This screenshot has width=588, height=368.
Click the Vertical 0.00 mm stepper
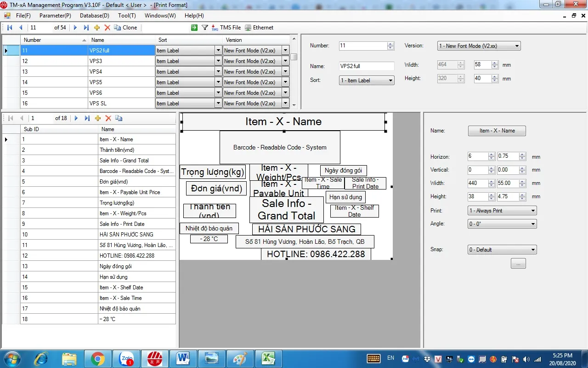[521, 170]
